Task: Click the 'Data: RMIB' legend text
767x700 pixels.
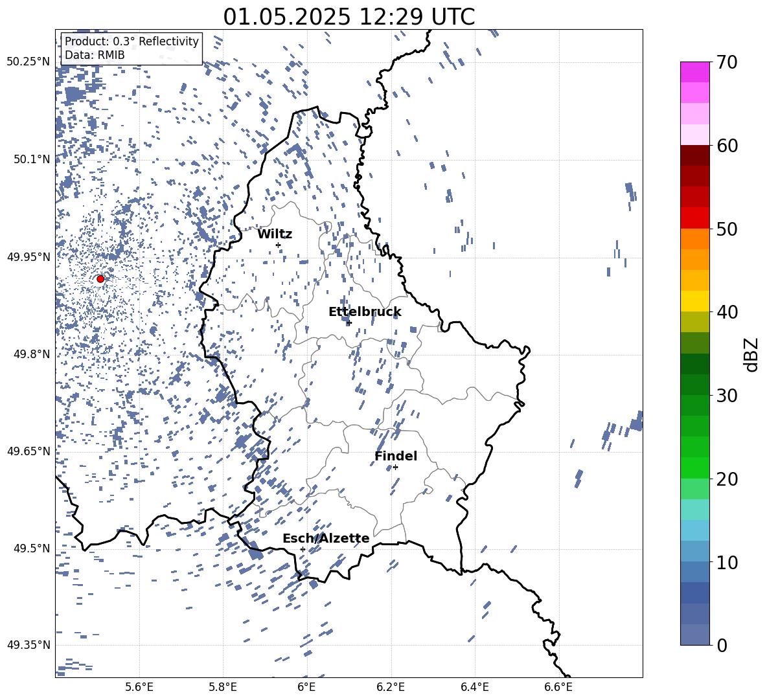Action: pos(95,55)
